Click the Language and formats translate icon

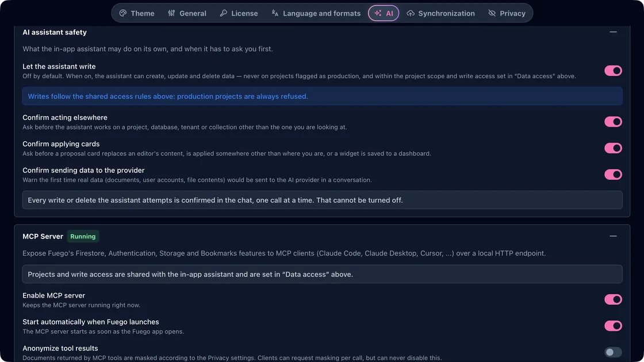(275, 13)
